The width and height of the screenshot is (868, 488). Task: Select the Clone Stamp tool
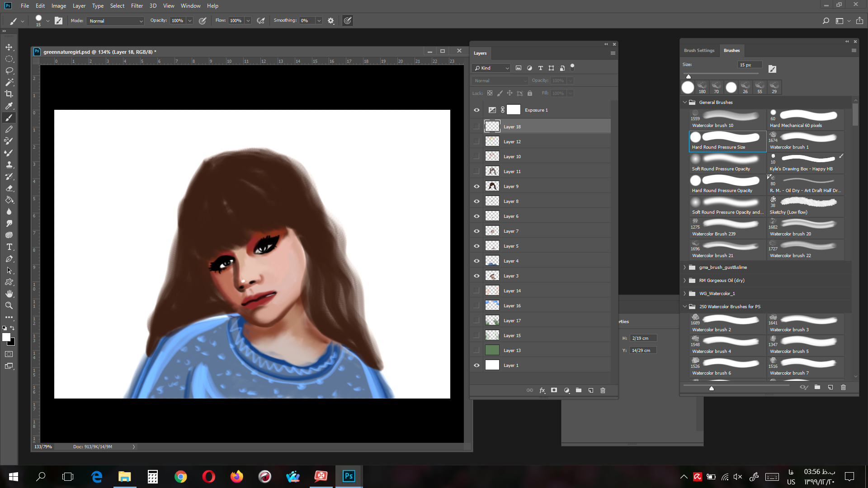coord(9,164)
